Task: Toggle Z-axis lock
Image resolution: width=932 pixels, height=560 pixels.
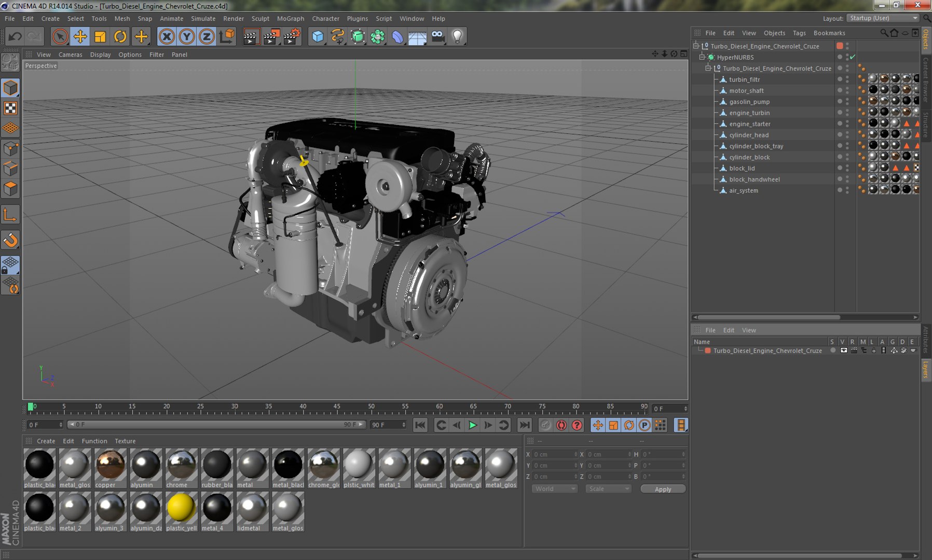Action: pyautogui.click(x=207, y=36)
